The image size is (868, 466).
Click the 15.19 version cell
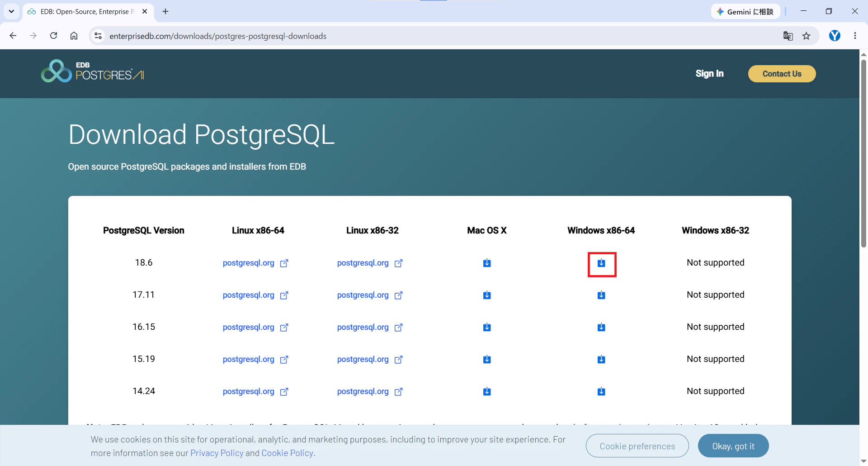click(x=144, y=359)
